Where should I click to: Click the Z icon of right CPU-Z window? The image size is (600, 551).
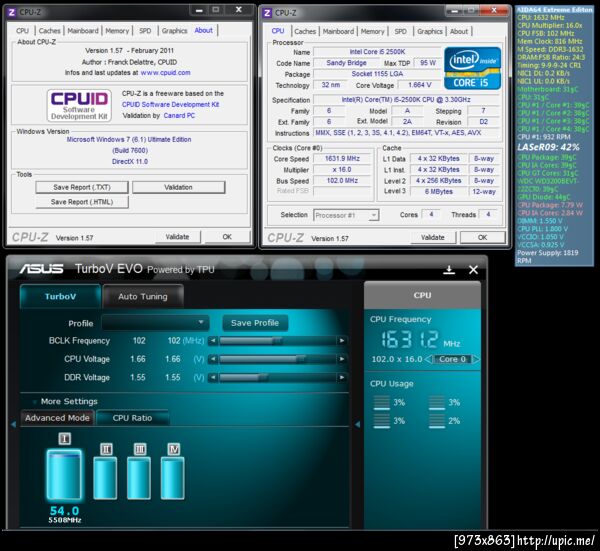267,13
